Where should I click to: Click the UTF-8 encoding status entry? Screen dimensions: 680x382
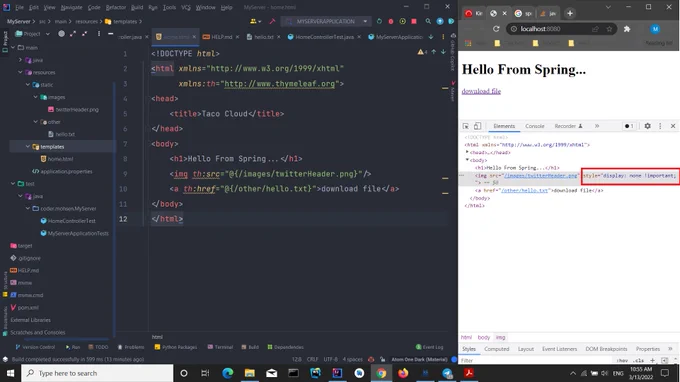pos(330,359)
